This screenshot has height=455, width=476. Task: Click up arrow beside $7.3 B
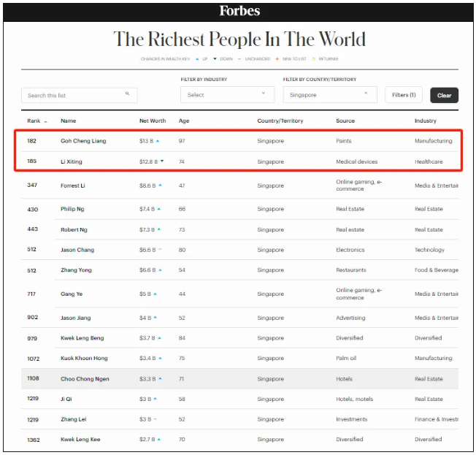pyautogui.click(x=159, y=229)
